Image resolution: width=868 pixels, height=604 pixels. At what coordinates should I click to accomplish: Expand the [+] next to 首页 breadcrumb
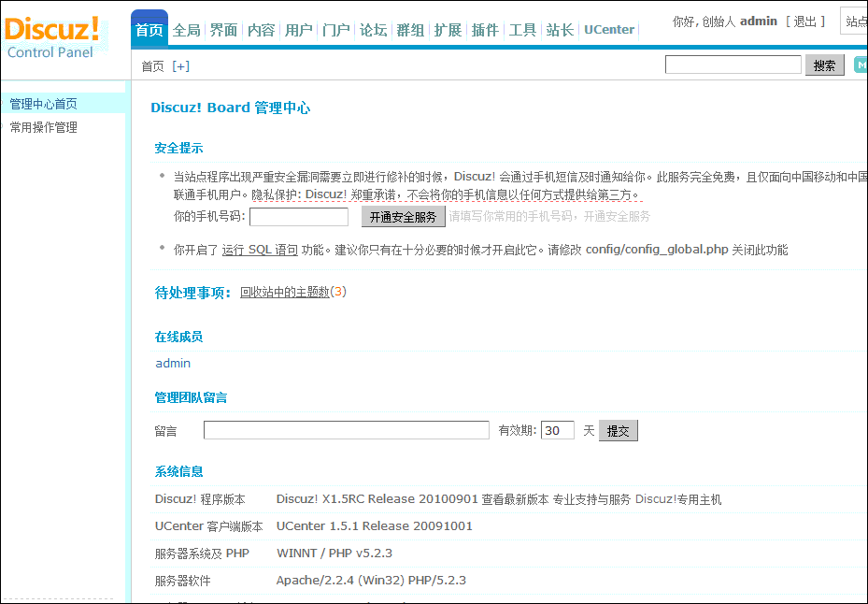(x=180, y=66)
